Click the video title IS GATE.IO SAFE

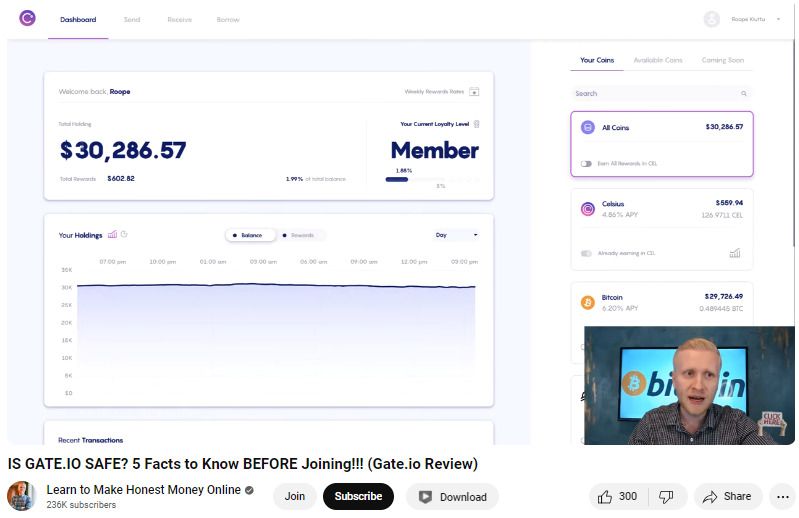pyautogui.click(x=243, y=464)
